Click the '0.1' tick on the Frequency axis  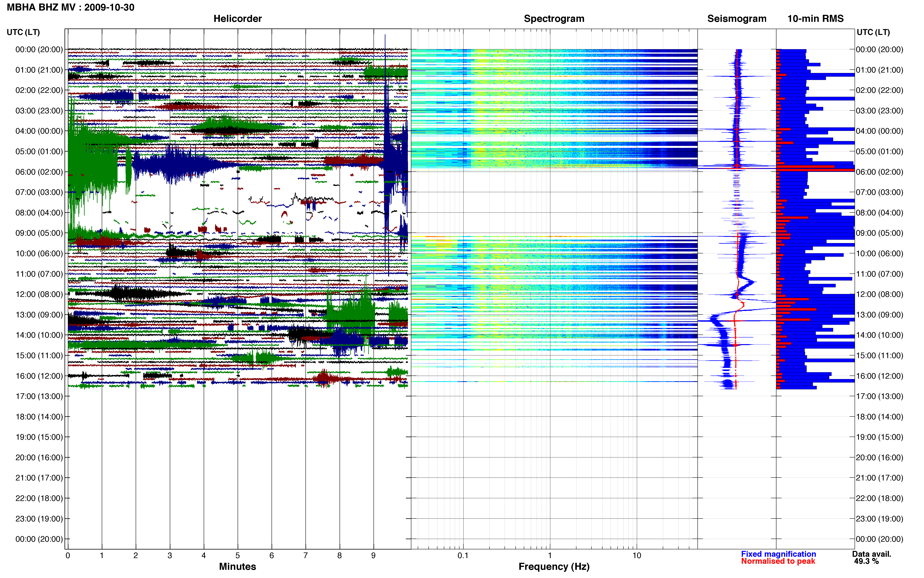click(463, 555)
